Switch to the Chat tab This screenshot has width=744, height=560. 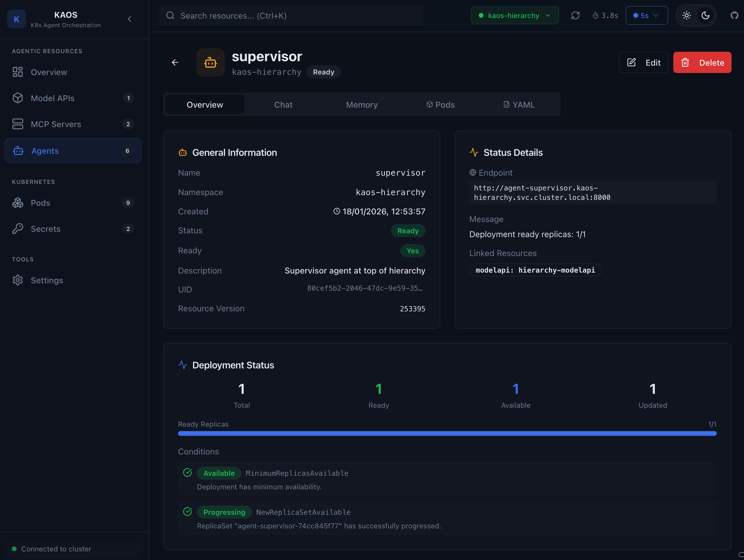[x=283, y=104]
